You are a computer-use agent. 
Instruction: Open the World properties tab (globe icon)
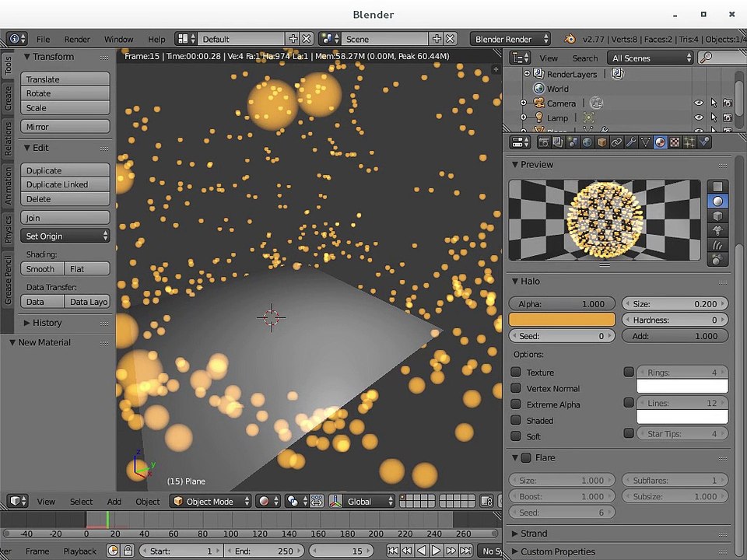(x=587, y=142)
